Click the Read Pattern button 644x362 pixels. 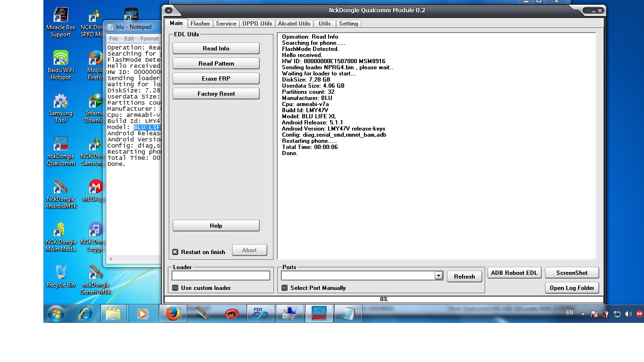tap(216, 64)
